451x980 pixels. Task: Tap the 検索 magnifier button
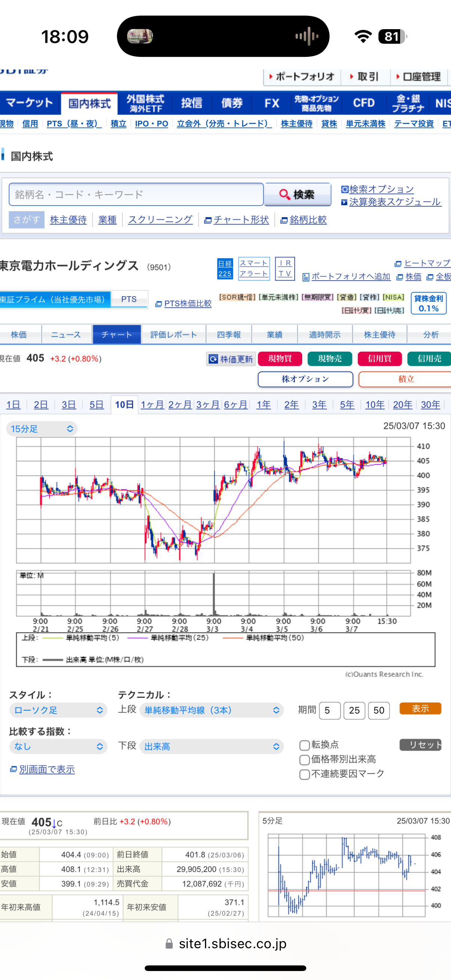(x=298, y=194)
